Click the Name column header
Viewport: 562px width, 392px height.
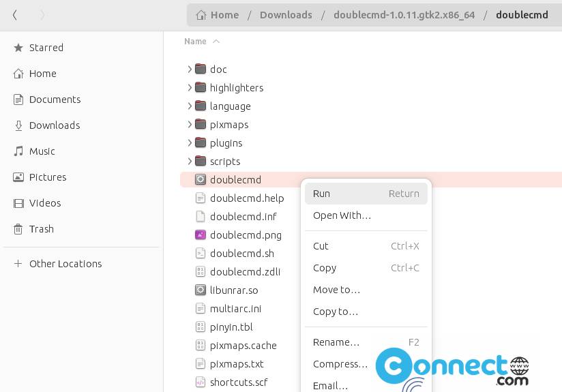(195, 41)
